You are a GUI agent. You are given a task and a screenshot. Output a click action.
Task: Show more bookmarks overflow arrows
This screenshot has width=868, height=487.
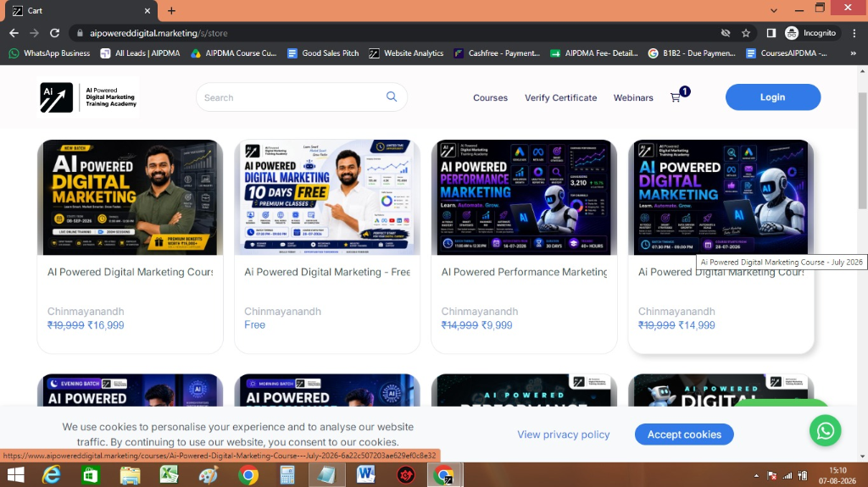[x=853, y=53]
